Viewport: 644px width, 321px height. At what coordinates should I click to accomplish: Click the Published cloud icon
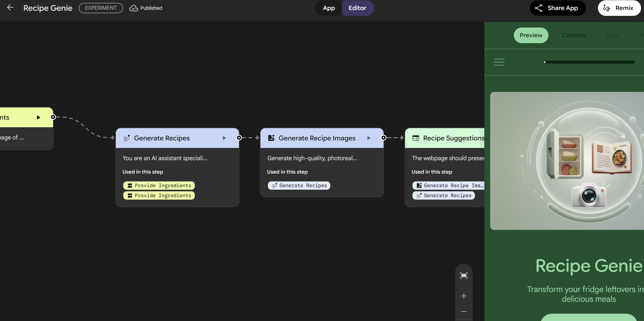coord(134,8)
